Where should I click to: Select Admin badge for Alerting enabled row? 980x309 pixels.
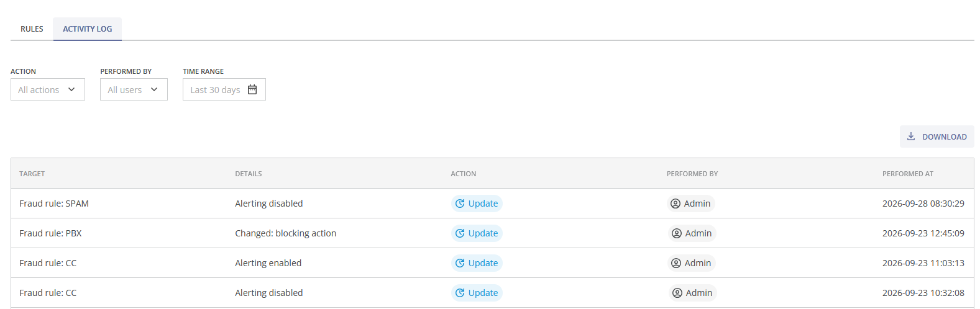pos(692,263)
